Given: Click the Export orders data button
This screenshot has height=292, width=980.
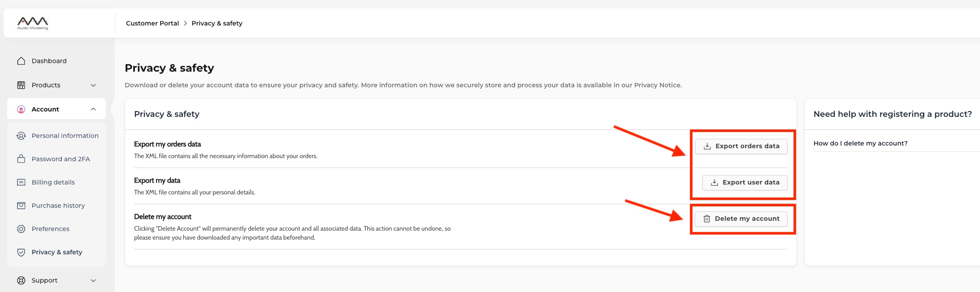Looking at the screenshot, I should point(741,146).
